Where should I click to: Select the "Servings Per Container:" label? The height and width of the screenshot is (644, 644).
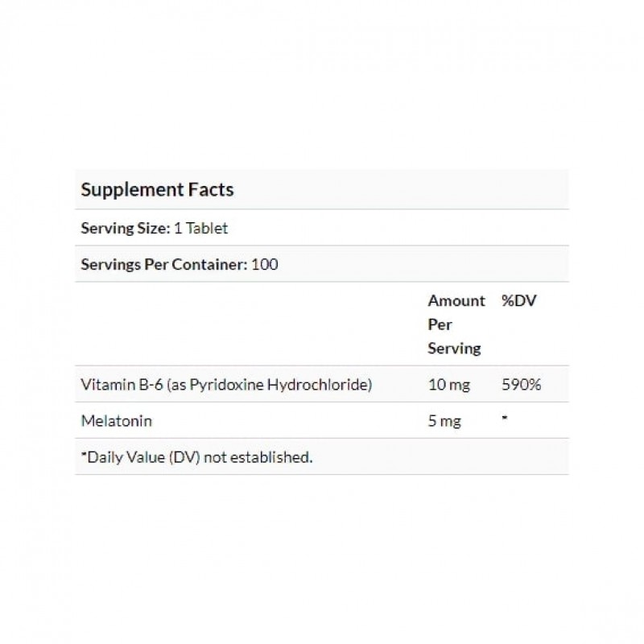point(163,264)
